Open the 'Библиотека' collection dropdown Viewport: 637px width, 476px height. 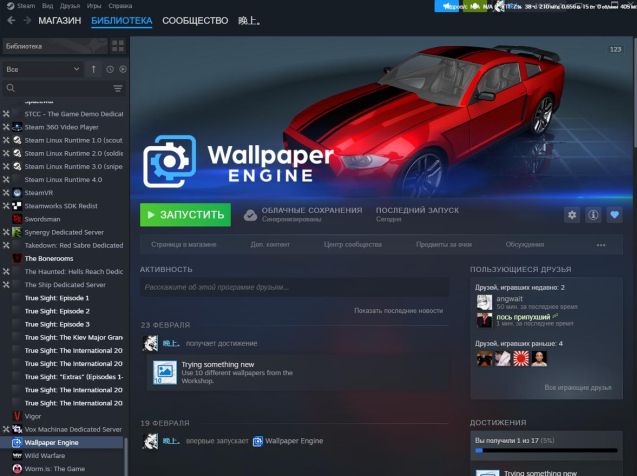pyautogui.click(x=53, y=46)
